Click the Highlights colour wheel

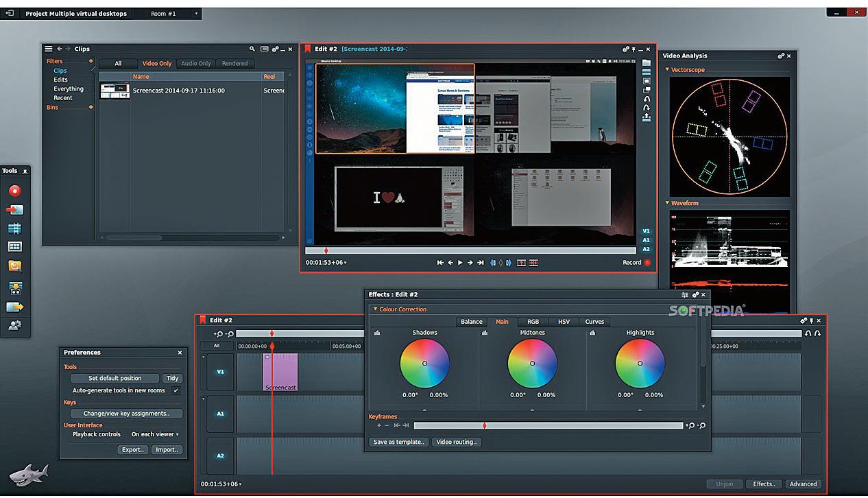click(640, 364)
